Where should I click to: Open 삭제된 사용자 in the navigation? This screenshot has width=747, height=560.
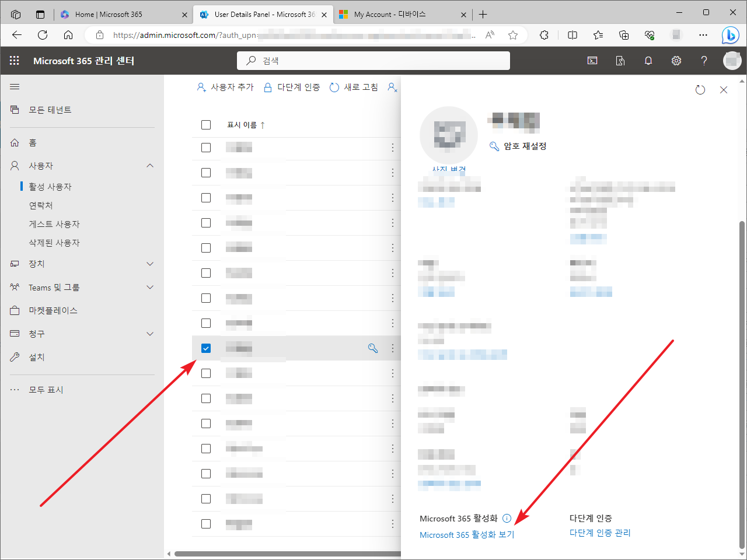pyautogui.click(x=54, y=243)
